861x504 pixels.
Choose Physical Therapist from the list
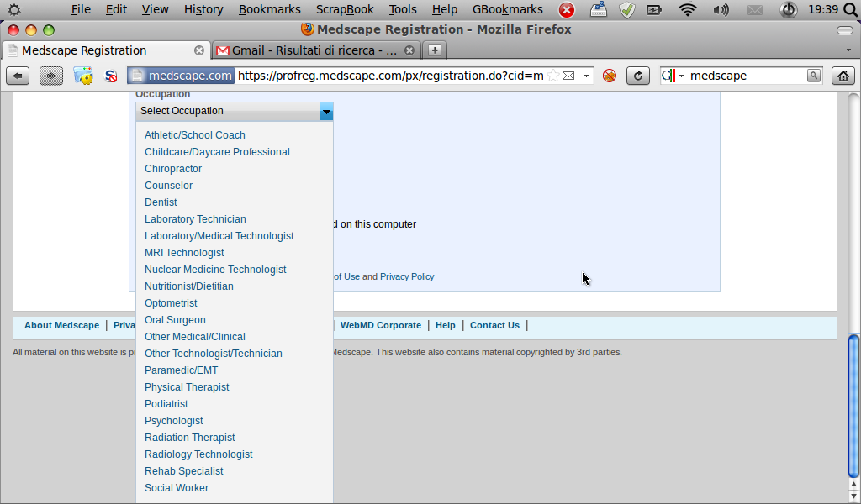pyautogui.click(x=187, y=387)
